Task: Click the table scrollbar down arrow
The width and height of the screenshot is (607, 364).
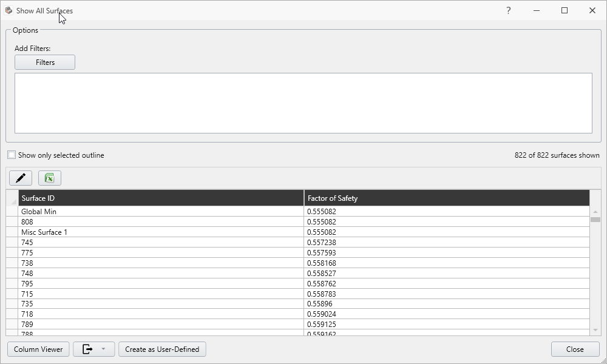Action: click(595, 330)
